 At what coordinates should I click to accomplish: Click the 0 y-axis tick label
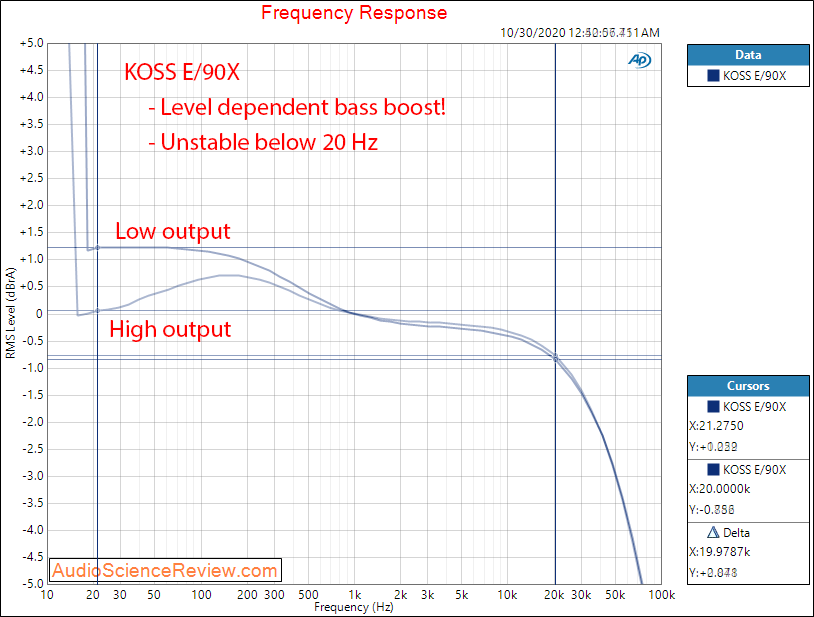39,313
